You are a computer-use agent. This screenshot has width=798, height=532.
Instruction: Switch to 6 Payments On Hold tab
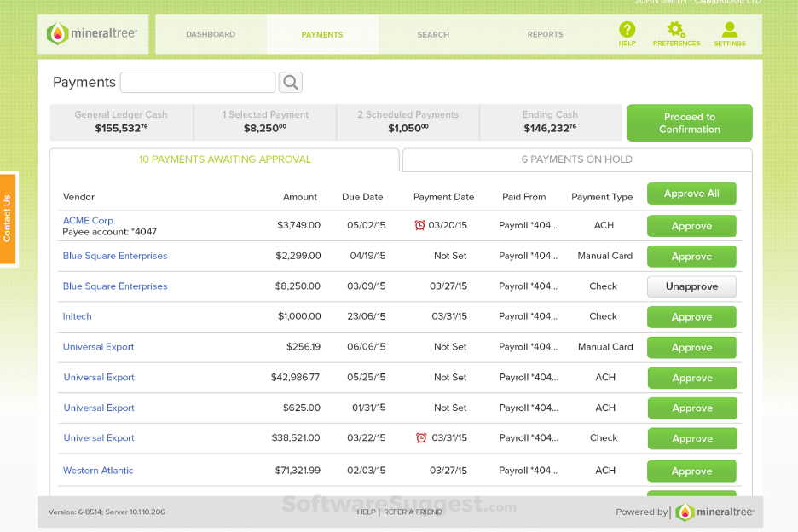coord(577,159)
